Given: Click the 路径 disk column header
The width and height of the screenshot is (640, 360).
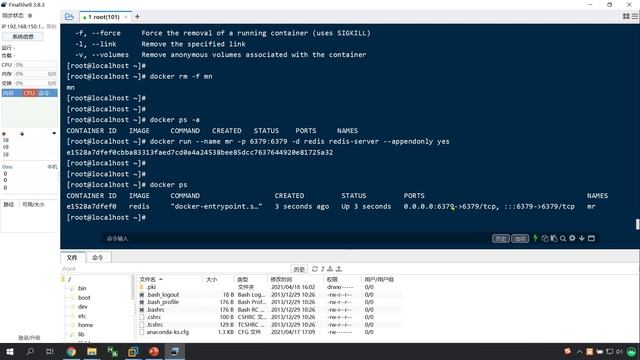Looking at the screenshot, I should pos(9,204).
